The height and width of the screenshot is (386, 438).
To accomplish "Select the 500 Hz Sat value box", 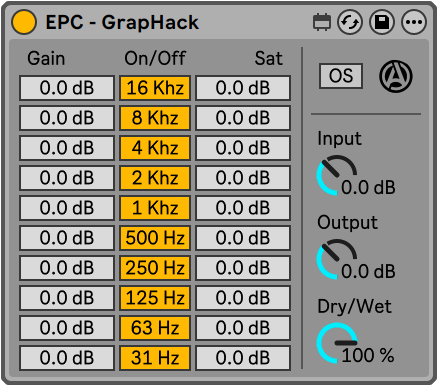I will (x=243, y=238).
